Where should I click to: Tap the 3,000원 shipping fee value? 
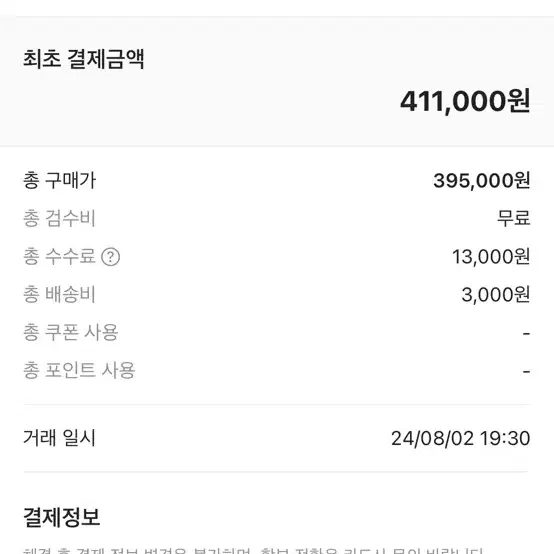pos(496,295)
